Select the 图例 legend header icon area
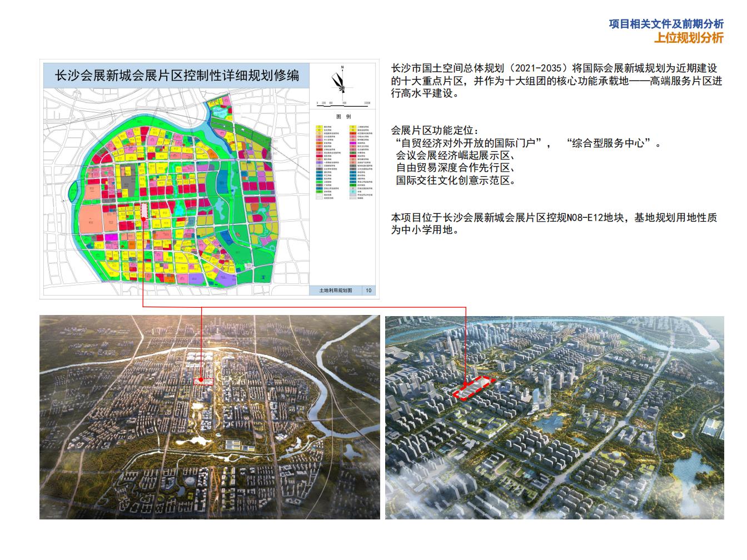This screenshot has height=560, width=747. click(x=342, y=117)
